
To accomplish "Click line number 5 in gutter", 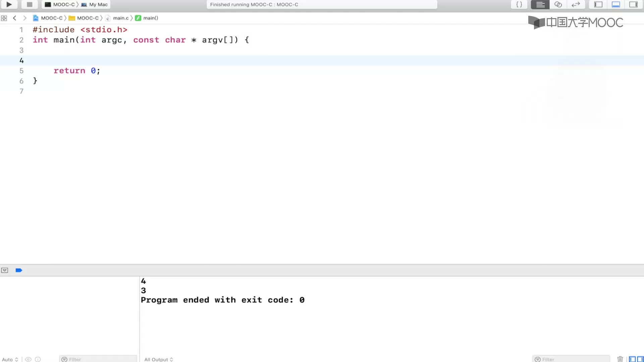I will pyautogui.click(x=21, y=71).
